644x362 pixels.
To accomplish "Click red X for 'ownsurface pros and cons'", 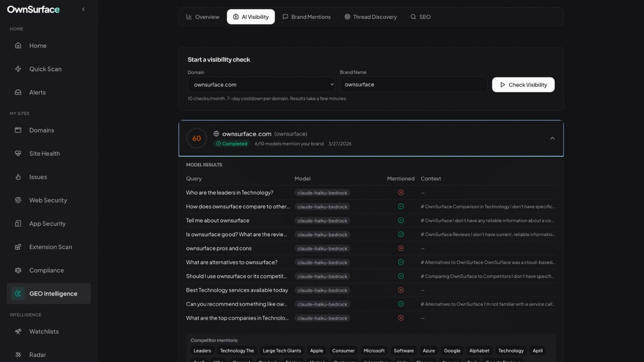I will (x=401, y=248).
